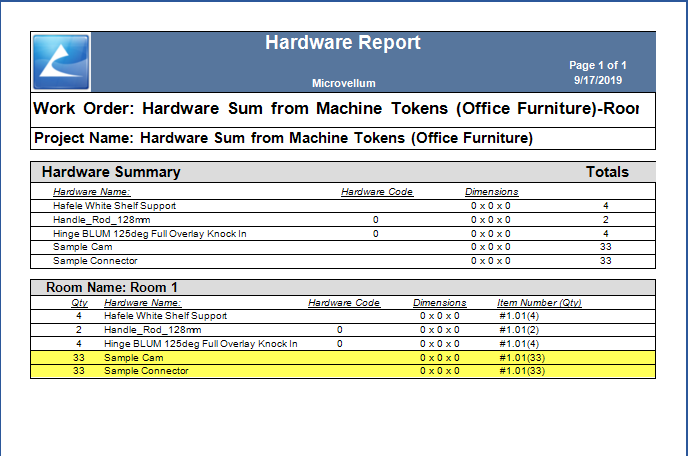
Task: Click the Qty column header
Action: tap(79, 303)
